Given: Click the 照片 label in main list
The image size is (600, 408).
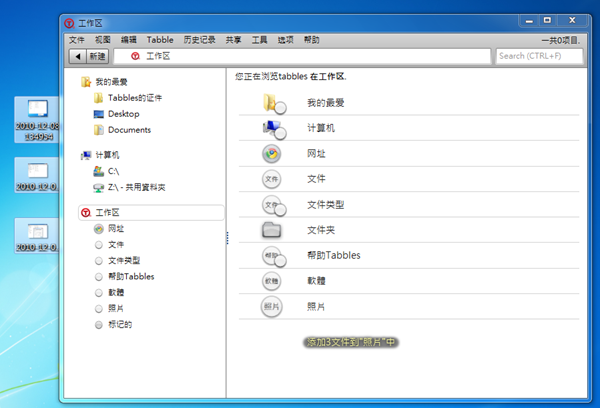Looking at the screenshot, I should pos(316,307).
